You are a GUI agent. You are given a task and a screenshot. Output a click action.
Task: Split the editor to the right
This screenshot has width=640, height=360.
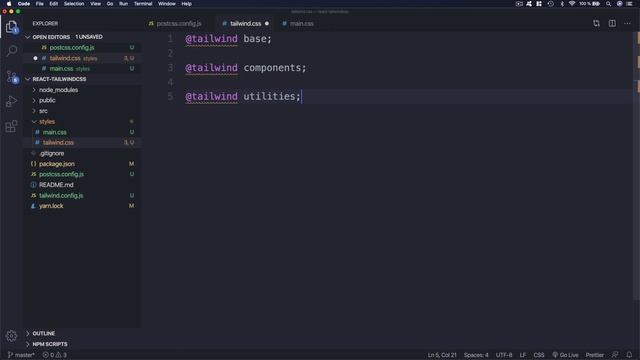coord(612,24)
